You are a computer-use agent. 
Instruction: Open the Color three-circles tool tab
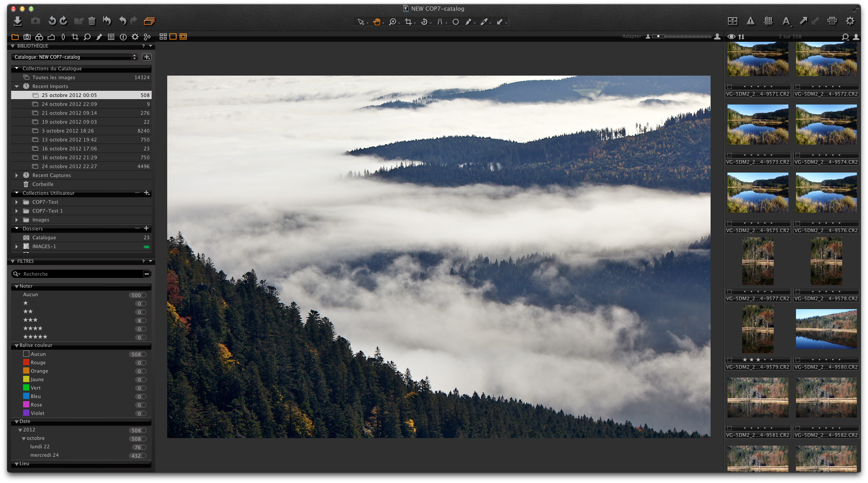point(39,37)
